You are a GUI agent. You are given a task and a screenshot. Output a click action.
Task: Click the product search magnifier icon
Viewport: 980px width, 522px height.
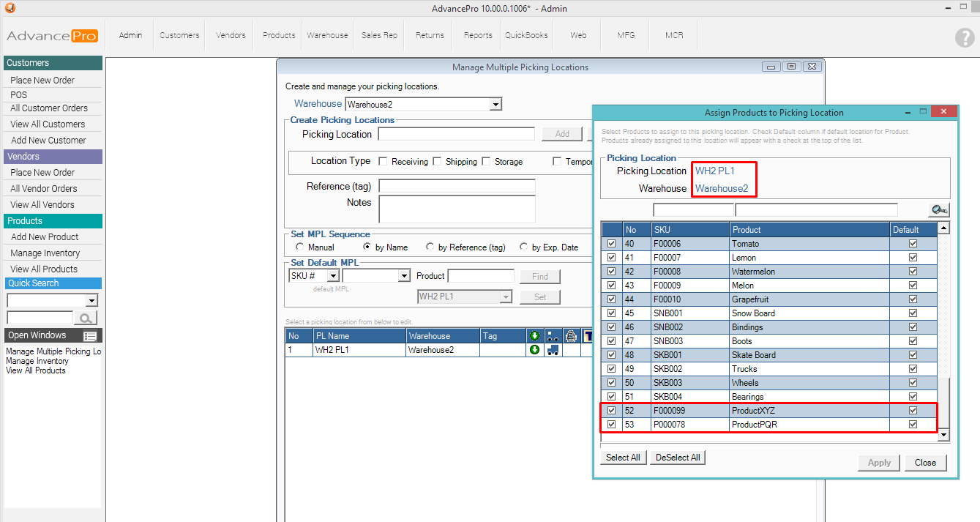click(x=938, y=210)
